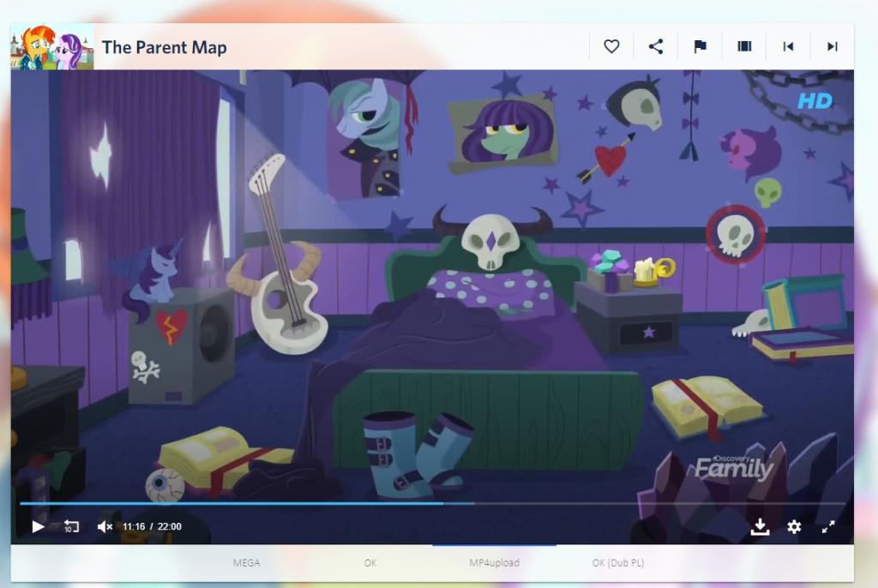This screenshot has width=878, height=588.
Task: Add episode to favorites with heart icon
Action: [x=611, y=46]
